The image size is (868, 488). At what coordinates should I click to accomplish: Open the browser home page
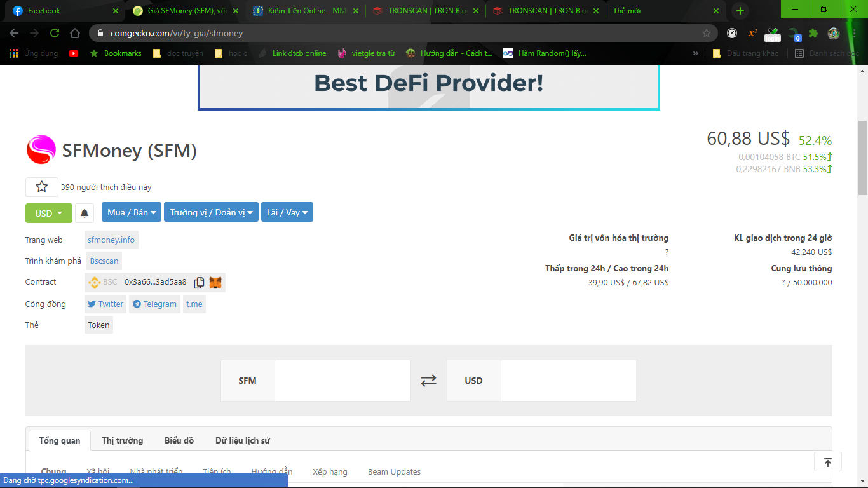(75, 33)
